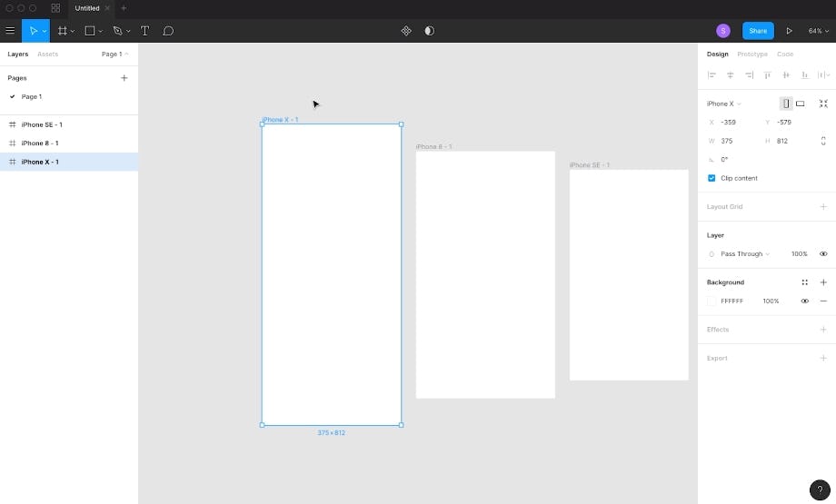The height and width of the screenshot is (504, 836).
Task: Click the Present play icon
Action: pos(789,31)
